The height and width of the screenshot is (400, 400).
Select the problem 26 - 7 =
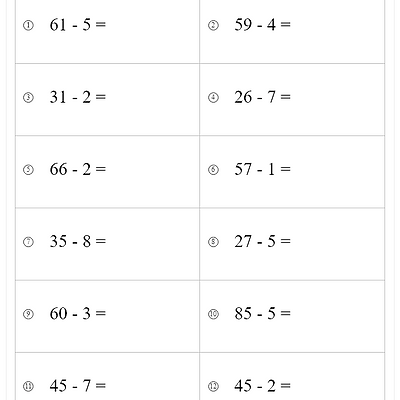click(x=262, y=97)
